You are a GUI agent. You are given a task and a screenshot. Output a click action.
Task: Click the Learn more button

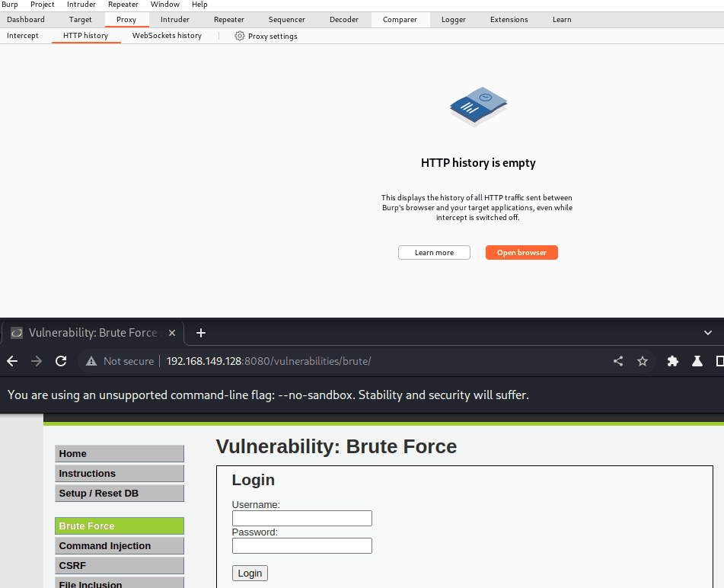(x=434, y=253)
